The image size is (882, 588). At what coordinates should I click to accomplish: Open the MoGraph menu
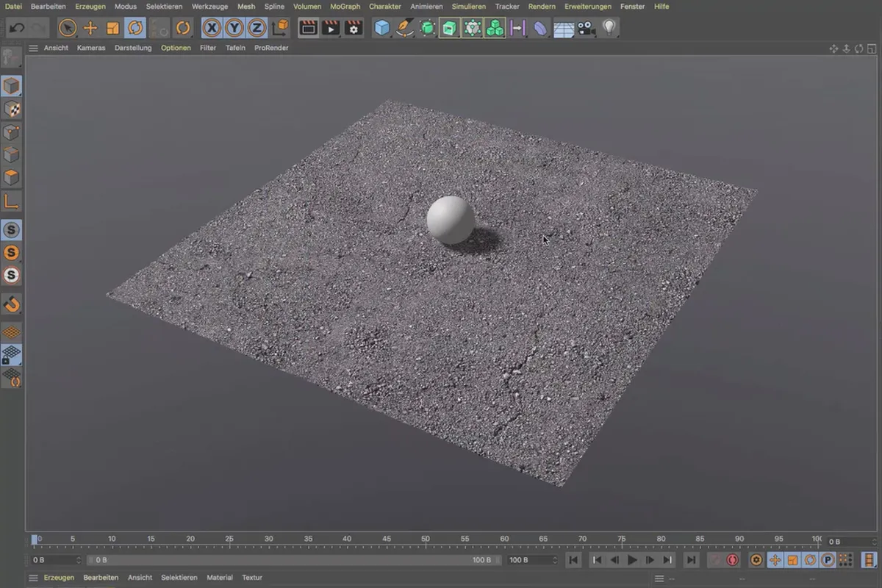coord(345,7)
